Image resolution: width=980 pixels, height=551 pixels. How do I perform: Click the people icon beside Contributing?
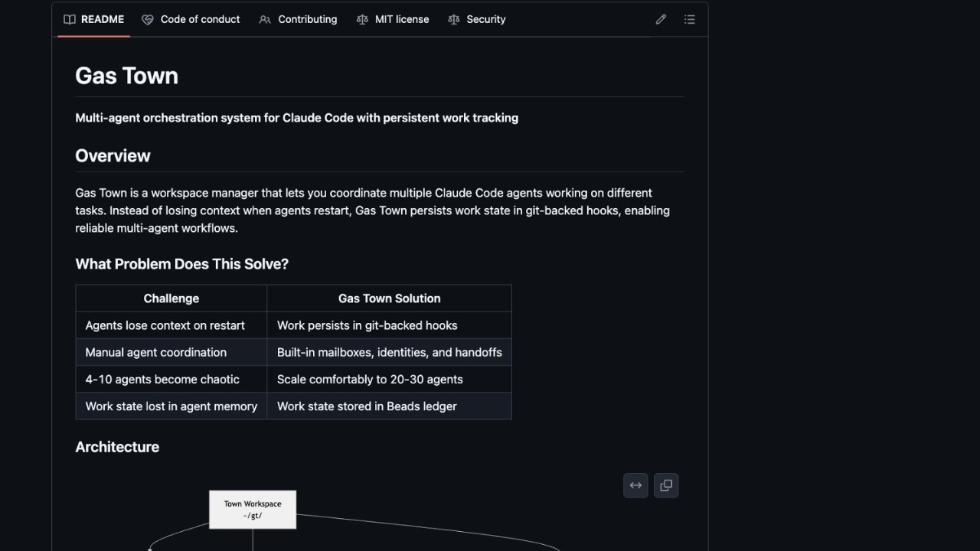pyautogui.click(x=264, y=19)
